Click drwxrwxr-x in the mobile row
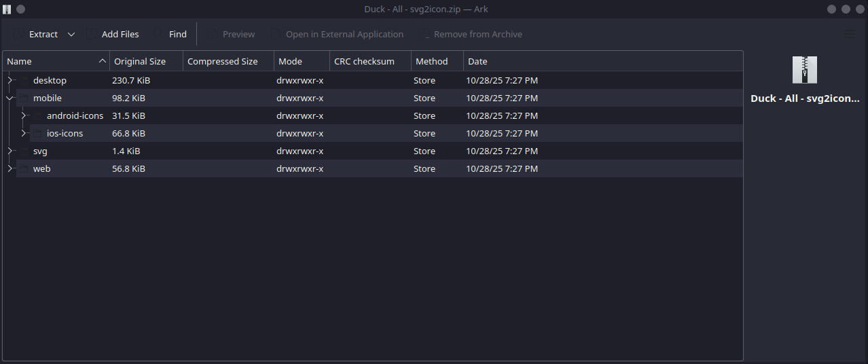Image resolution: width=868 pixels, height=364 pixels. 300,98
